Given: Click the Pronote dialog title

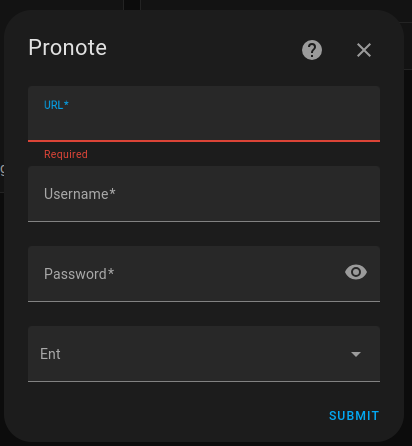Looking at the screenshot, I should 68,47.
